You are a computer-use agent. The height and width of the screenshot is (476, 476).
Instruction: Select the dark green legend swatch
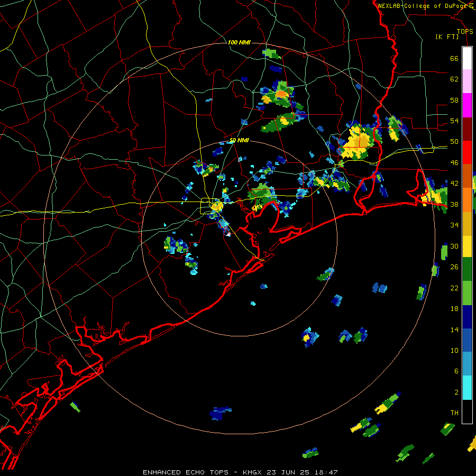[467, 269]
